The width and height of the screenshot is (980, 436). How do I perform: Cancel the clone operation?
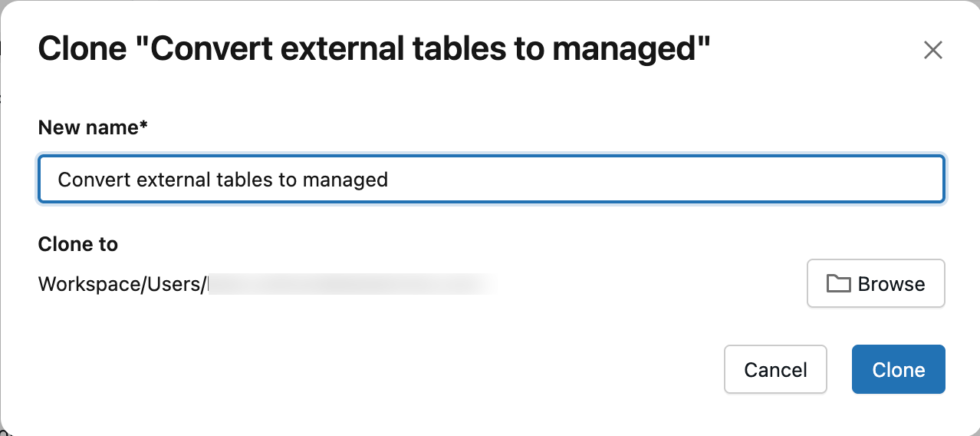tap(775, 370)
